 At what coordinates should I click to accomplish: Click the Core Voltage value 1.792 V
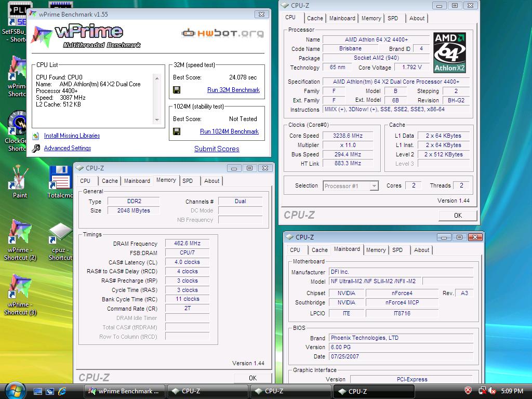click(x=412, y=67)
